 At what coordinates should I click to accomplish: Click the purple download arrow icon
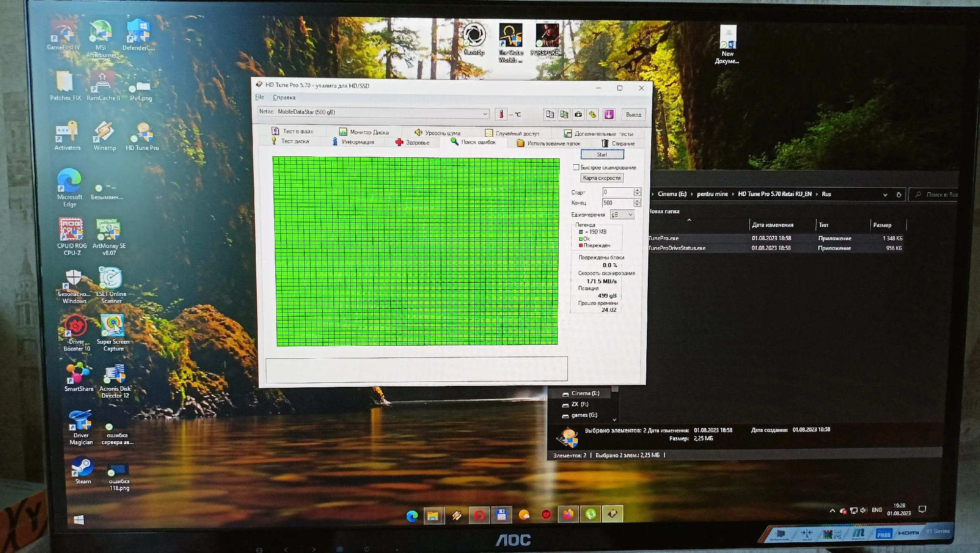click(609, 114)
